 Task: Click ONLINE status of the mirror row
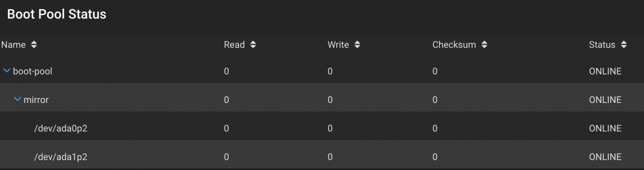pyautogui.click(x=605, y=100)
